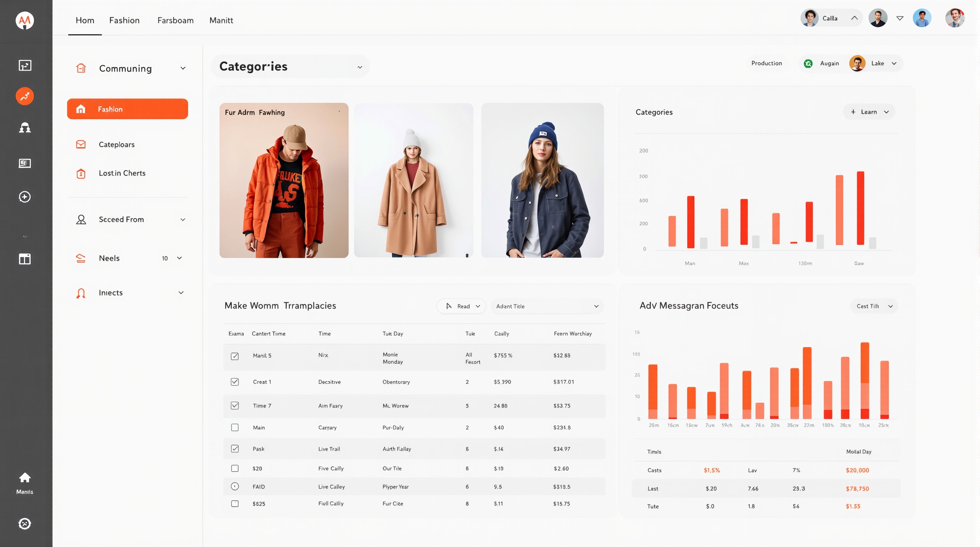Switch to the Farsboam tab
The image size is (980, 547).
pyautogui.click(x=175, y=20)
